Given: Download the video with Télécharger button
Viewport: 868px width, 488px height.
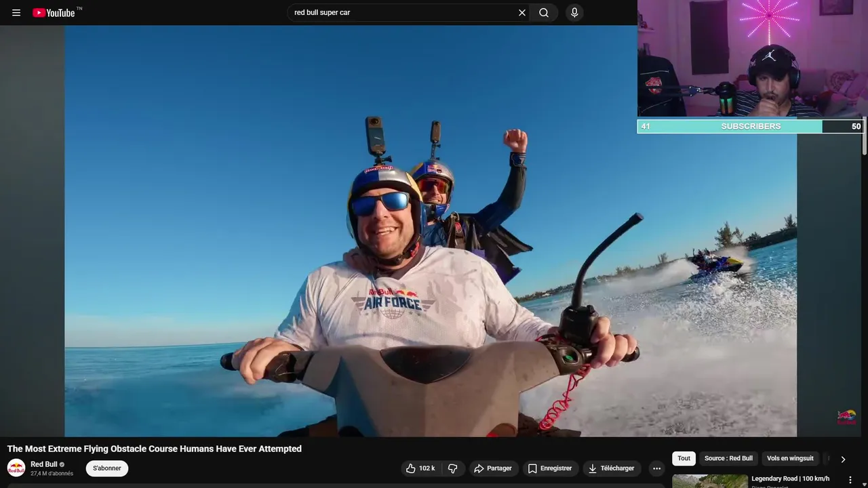Looking at the screenshot, I should (612, 468).
